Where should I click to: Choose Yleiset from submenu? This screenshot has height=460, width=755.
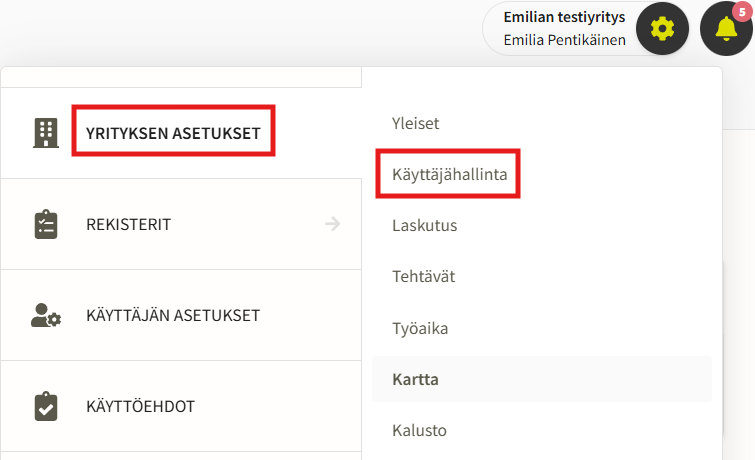point(416,123)
